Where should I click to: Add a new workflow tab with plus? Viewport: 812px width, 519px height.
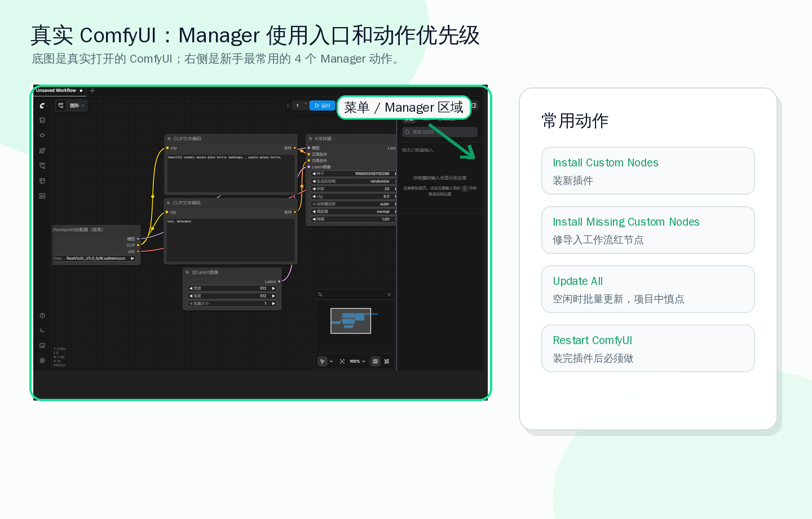[92, 90]
